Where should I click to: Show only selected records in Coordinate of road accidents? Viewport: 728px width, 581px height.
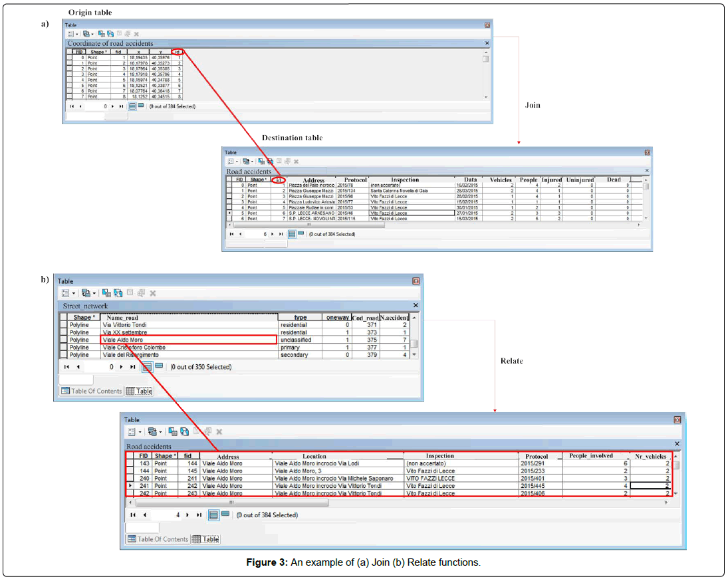[140, 106]
